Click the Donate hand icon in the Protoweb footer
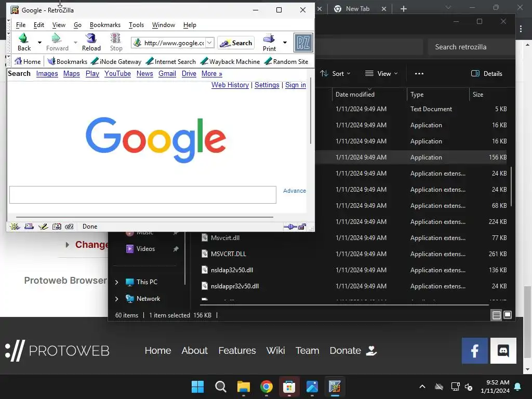 pos(371,351)
